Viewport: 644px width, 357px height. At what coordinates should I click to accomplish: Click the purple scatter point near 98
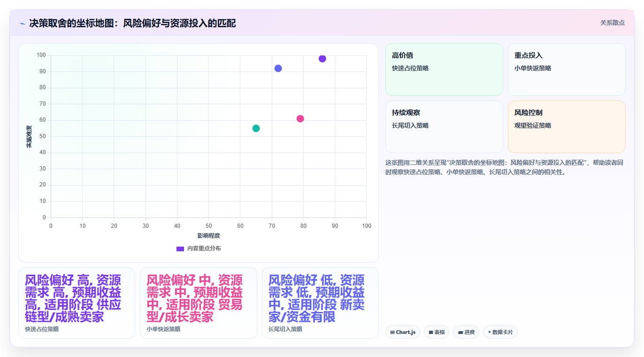[322, 59]
